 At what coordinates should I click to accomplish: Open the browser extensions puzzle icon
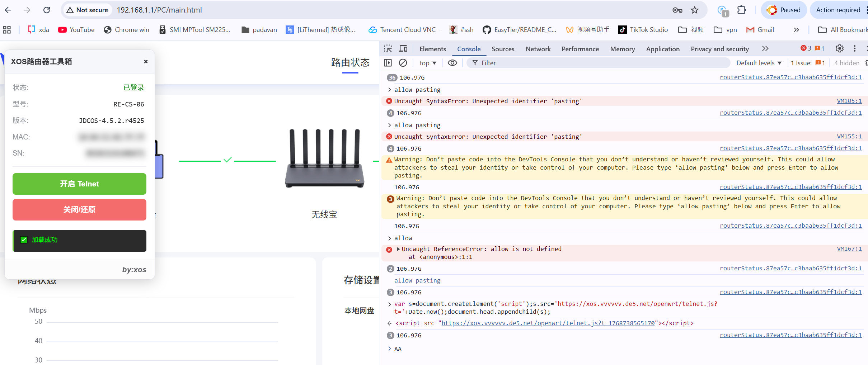click(742, 10)
